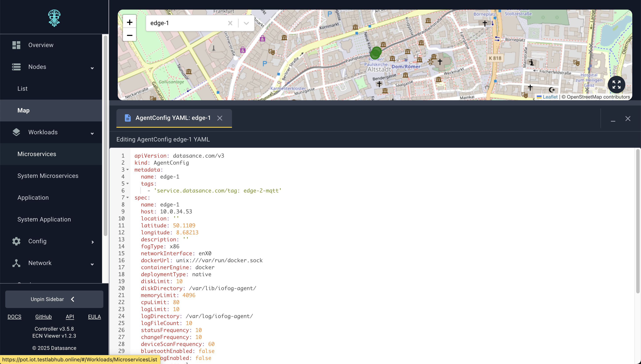
Task: Zoom in on the map
Action: pyautogui.click(x=129, y=22)
